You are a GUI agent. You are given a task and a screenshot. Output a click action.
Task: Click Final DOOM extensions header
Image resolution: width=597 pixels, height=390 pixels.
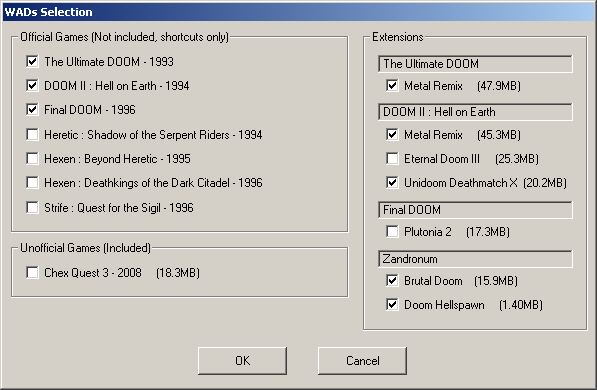tap(475, 210)
